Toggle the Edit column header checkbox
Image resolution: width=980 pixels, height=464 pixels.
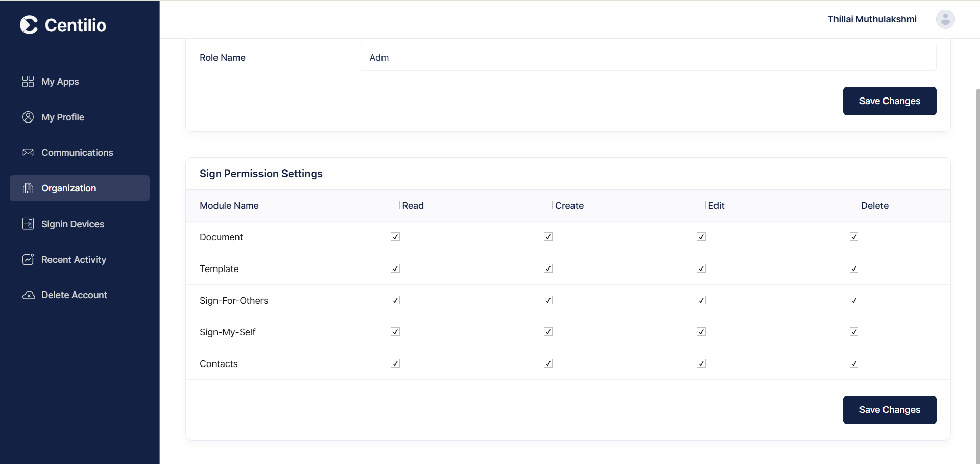(700, 205)
